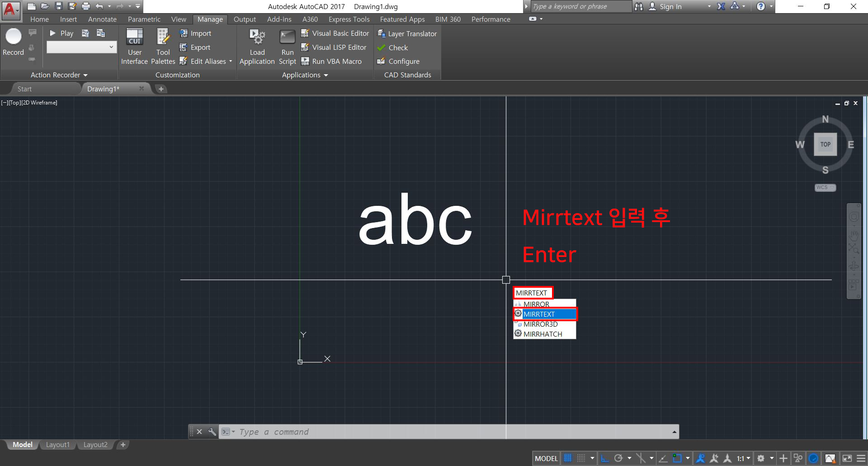Open Tool Palettes customization icon
This screenshot has height=466, width=868.
[163, 47]
